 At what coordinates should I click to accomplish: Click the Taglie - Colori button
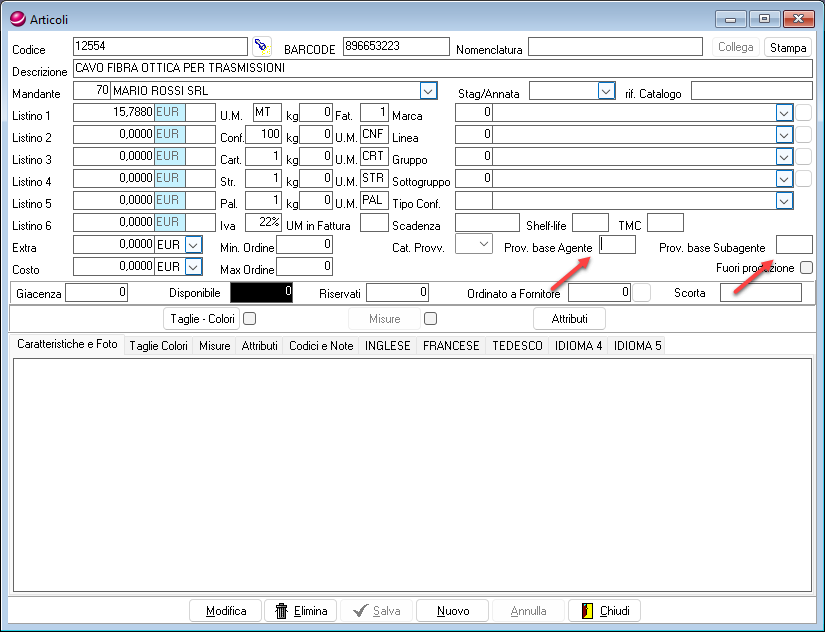click(x=202, y=319)
